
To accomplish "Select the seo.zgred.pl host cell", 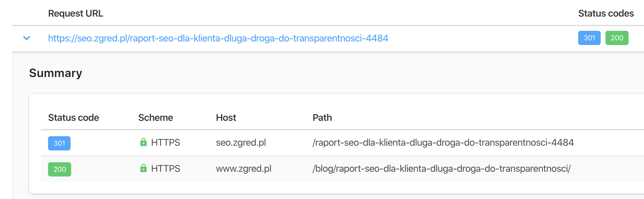I will click(241, 143).
